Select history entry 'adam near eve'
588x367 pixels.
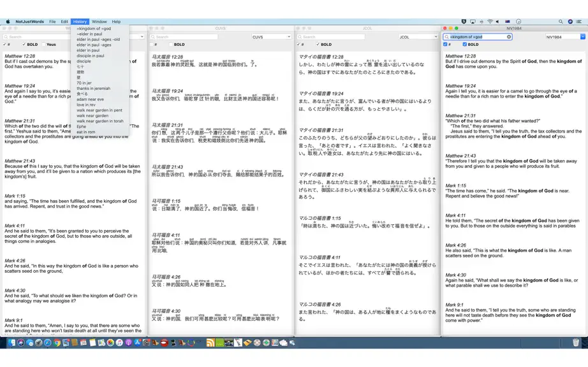click(x=99, y=99)
